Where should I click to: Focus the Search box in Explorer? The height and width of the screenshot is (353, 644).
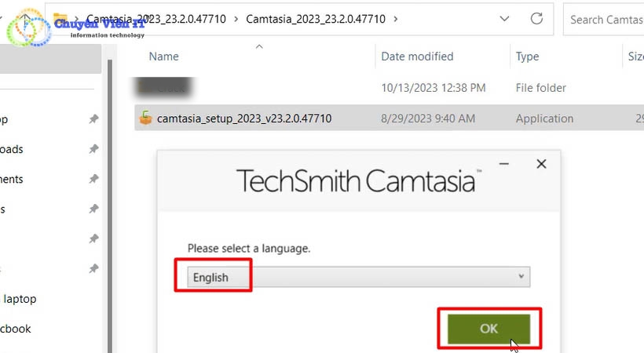tap(605, 19)
